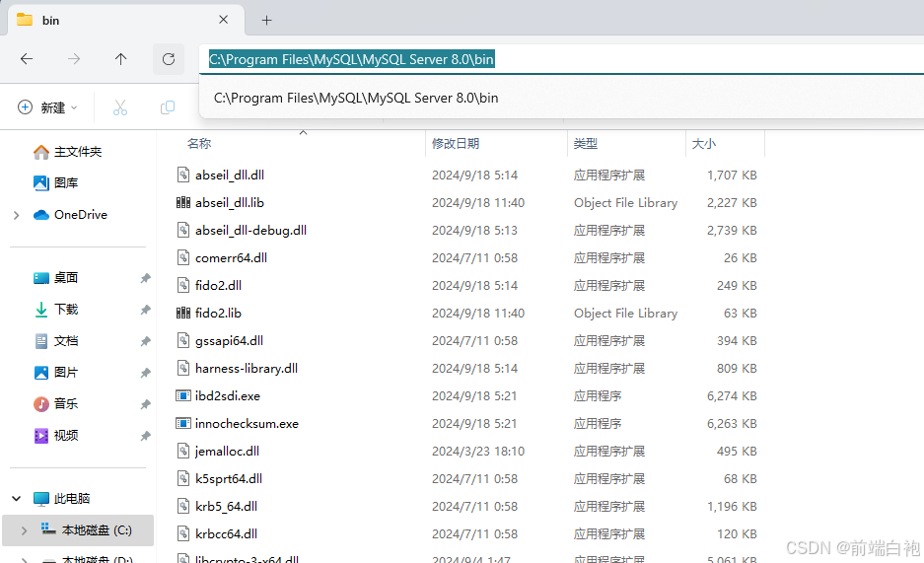Select file harness-library.dll
The height and width of the screenshot is (563, 924).
click(x=247, y=369)
